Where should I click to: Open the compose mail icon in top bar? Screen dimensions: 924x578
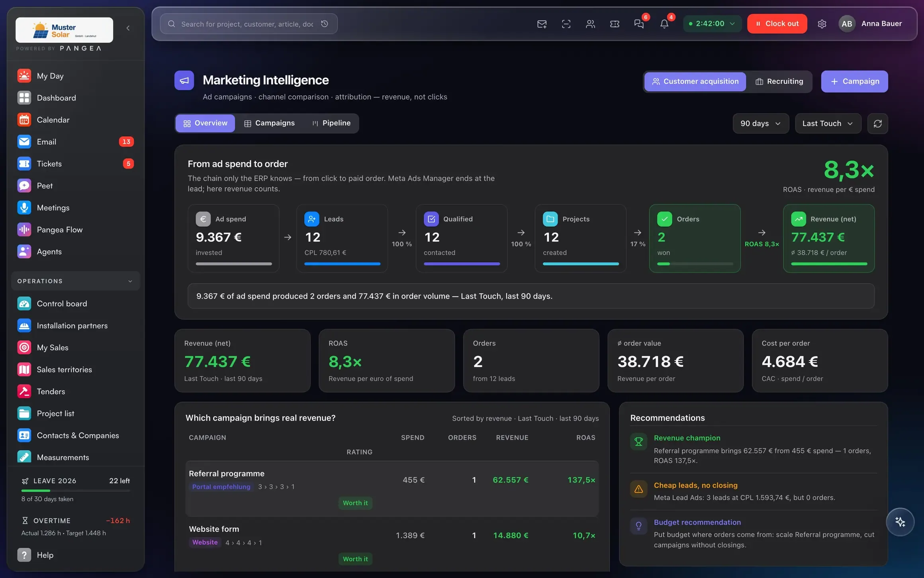tap(542, 24)
